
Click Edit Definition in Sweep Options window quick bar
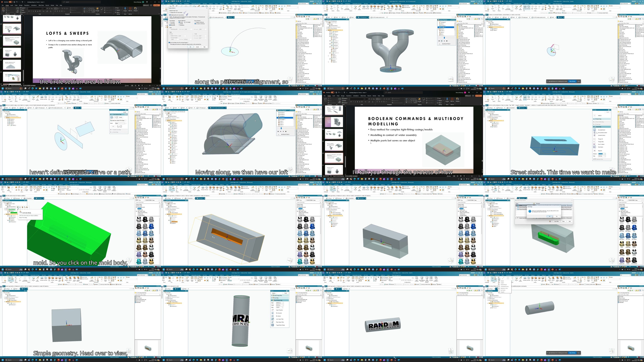coord(223,13)
